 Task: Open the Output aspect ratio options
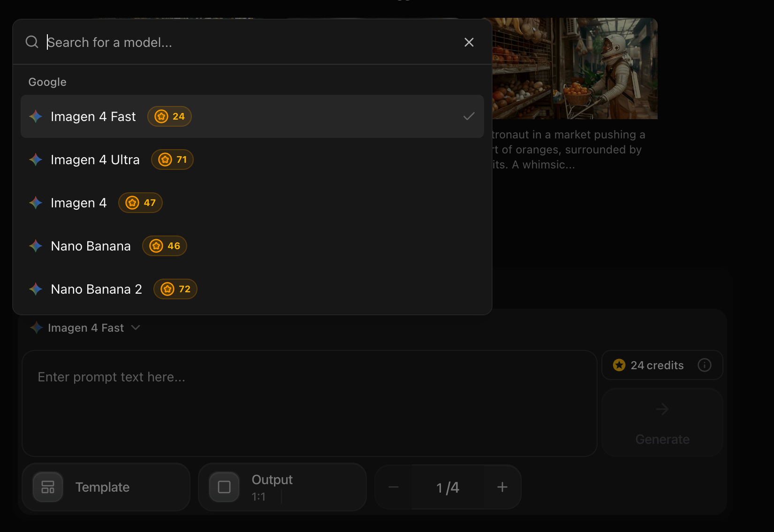click(282, 487)
